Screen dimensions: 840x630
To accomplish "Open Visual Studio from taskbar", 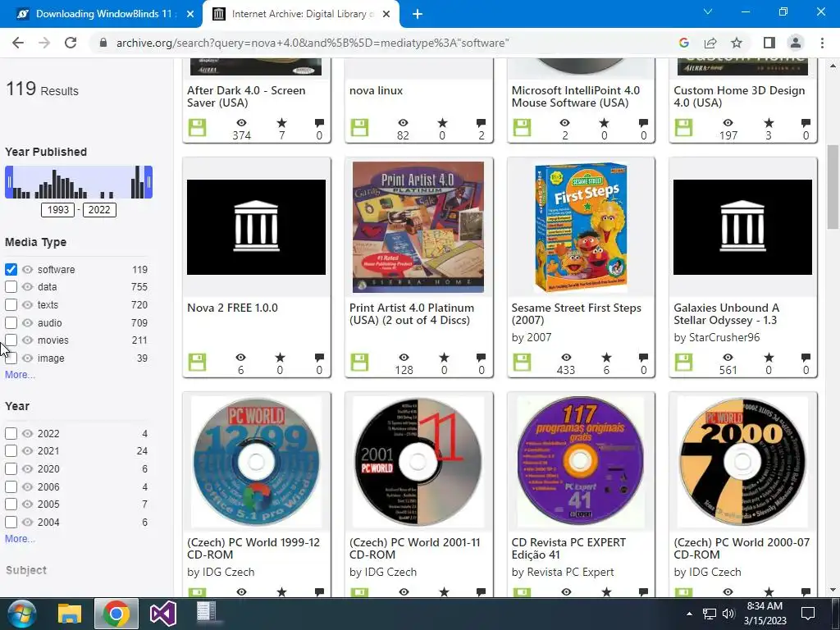I will pos(163,614).
